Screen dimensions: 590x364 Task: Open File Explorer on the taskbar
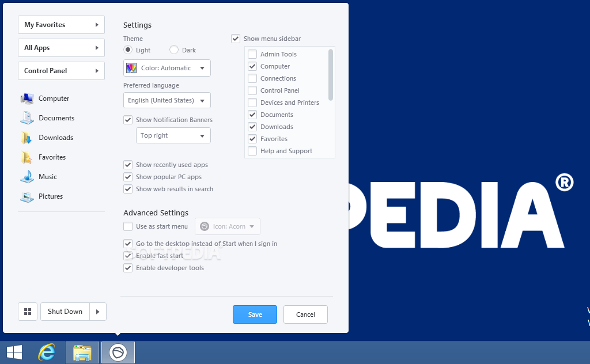82,352
